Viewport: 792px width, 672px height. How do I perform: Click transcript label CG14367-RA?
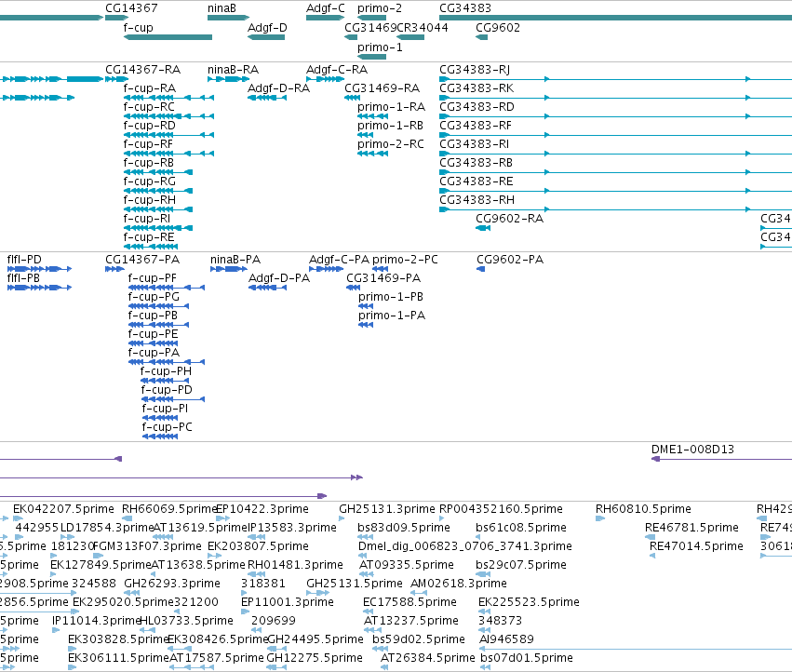click(143, 70)
